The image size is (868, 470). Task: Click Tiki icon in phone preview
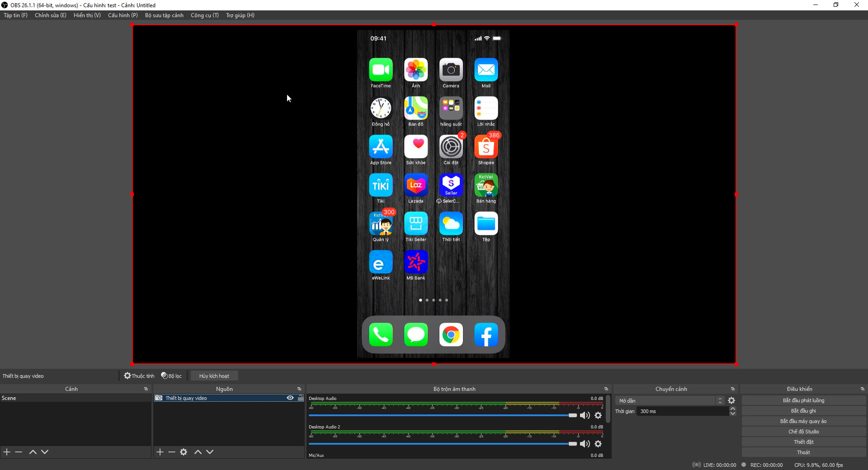(x=381, y=185)
